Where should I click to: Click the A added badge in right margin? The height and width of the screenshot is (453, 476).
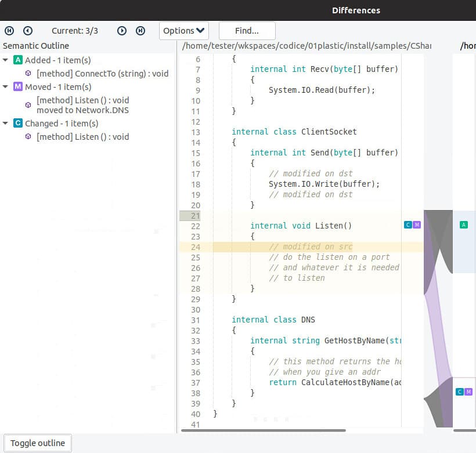[463, 223]
